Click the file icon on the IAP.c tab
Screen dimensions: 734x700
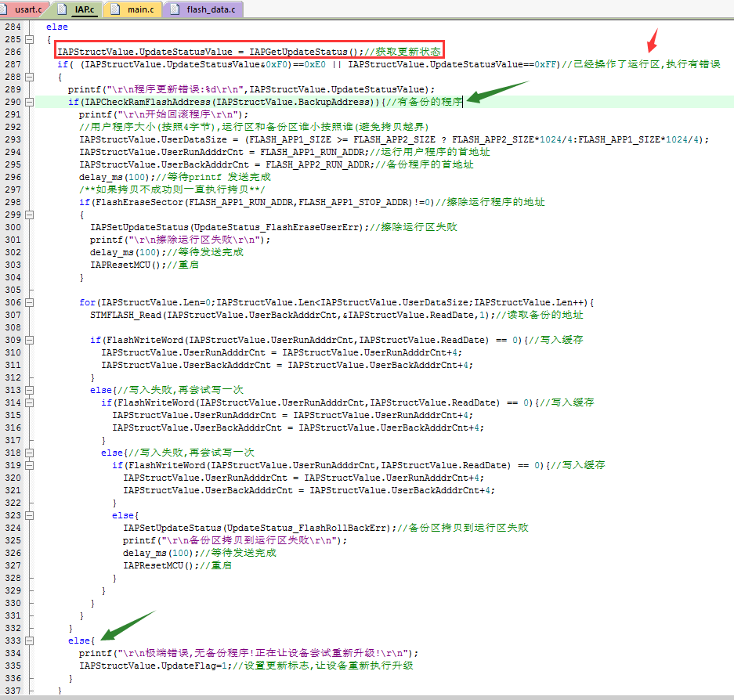[x=62, y=9]
